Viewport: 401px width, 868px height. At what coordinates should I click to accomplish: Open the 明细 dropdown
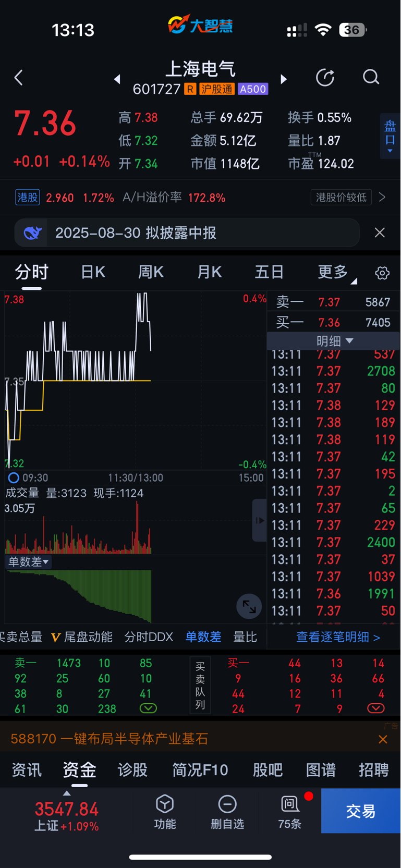(334, 341)
